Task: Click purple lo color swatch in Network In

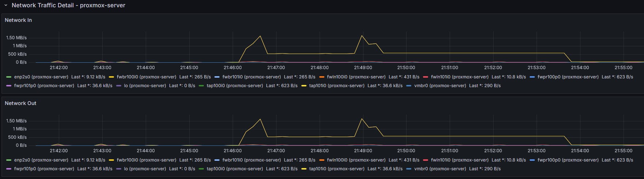Action: (119, 86)
